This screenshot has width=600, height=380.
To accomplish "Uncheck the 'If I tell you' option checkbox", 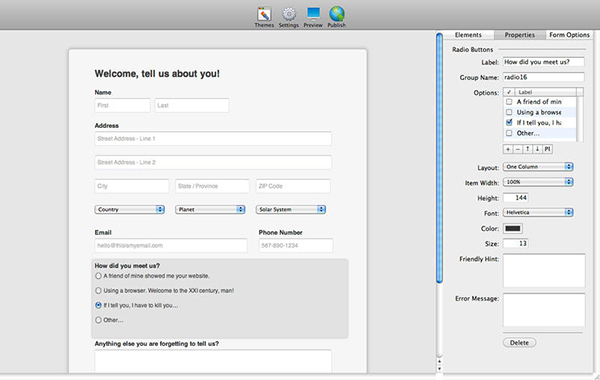I will [509, 122].
